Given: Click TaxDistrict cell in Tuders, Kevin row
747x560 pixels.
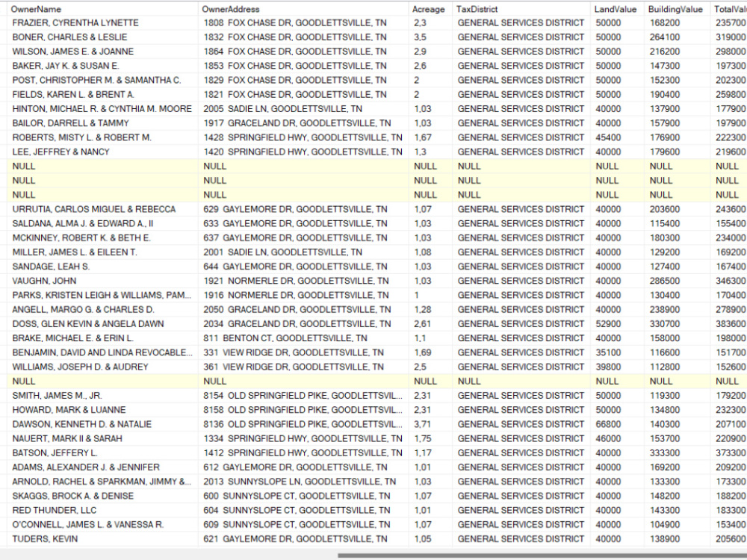Looking at the screenshot, I should click(x=521, y=539).
